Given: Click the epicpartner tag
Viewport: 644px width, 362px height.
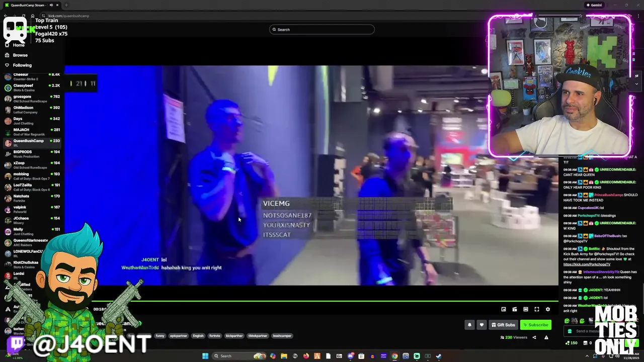Looking at the screenshot, I should point(178,336).
